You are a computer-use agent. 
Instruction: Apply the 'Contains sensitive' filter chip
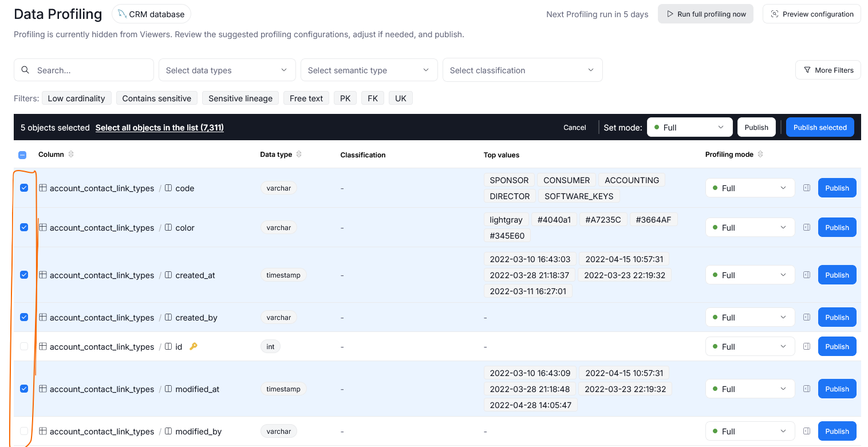pyautogui.click(x=157, y=98)
